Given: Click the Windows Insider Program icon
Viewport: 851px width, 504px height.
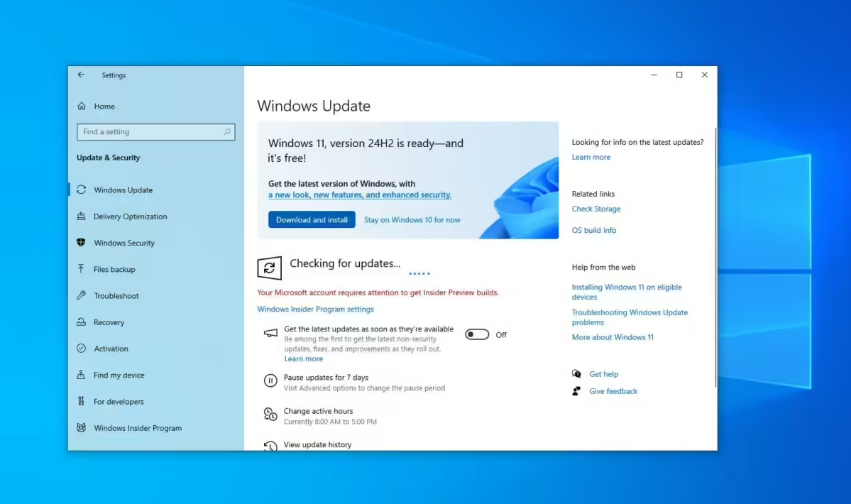Looking at the screenshot, I should tap(82, 427).
